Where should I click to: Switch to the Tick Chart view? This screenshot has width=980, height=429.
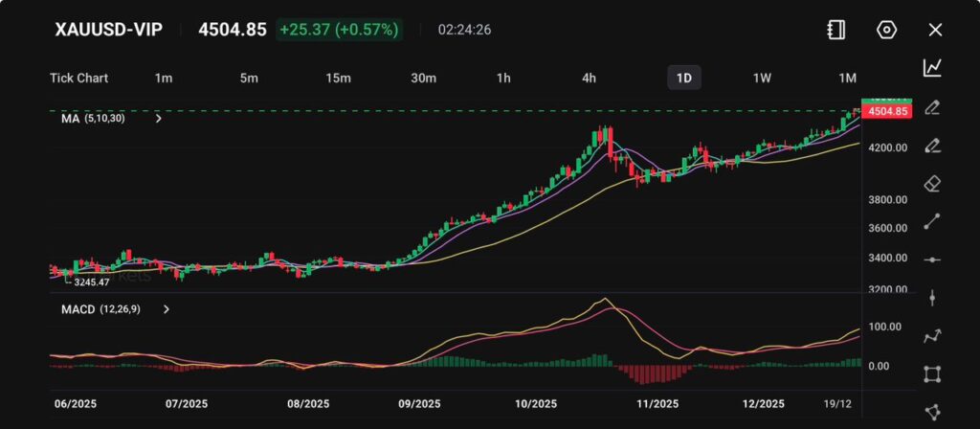coord(78,78)
